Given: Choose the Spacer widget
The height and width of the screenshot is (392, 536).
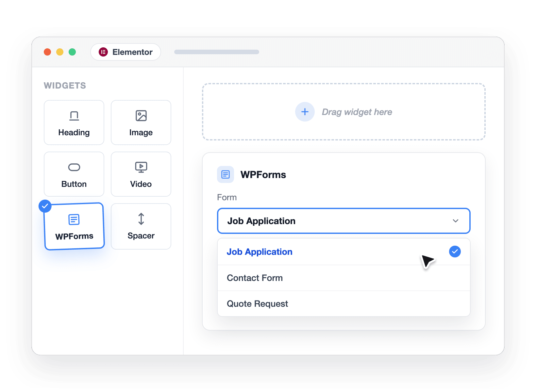Looking at the screenshot, I should click(x=141, y=226).
